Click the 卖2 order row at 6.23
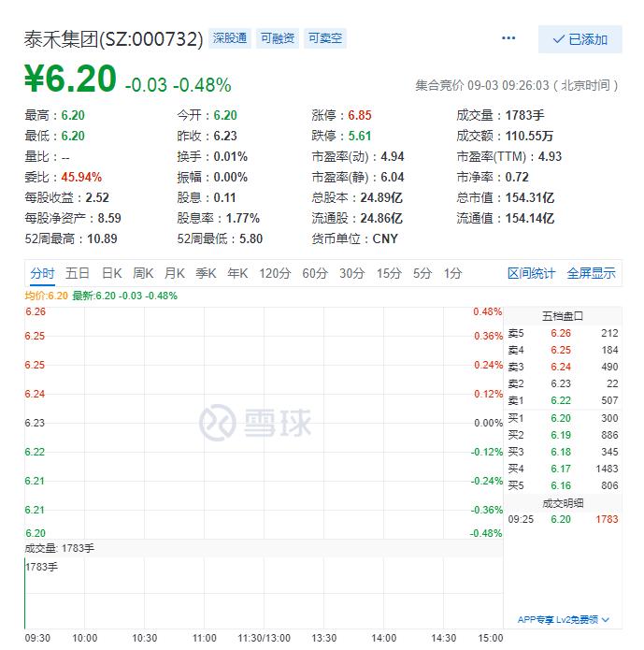This screenshot has height=650, width=644. [x=563, y=383]
